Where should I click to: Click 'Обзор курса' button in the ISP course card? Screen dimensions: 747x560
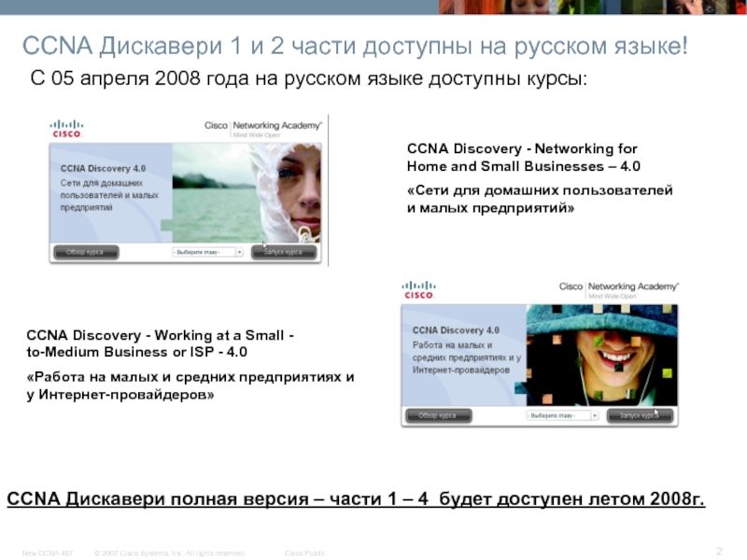click(x=438, y=415)
